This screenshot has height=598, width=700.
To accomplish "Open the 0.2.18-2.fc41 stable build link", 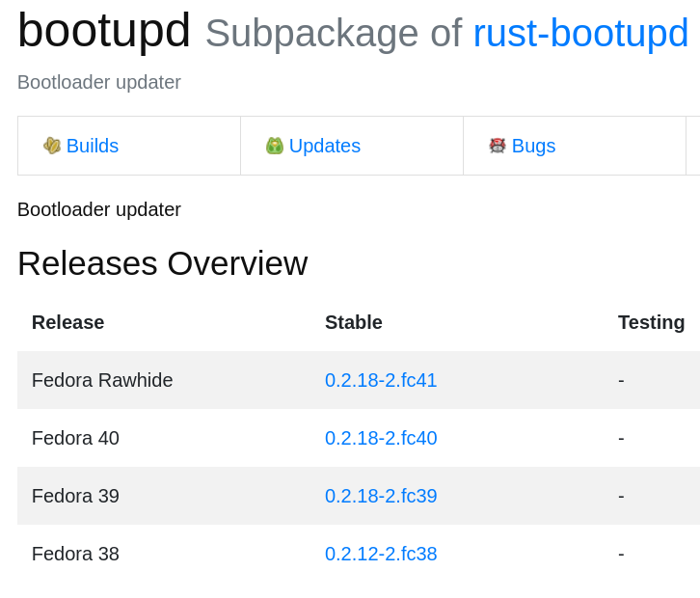I will coord(381,380).
